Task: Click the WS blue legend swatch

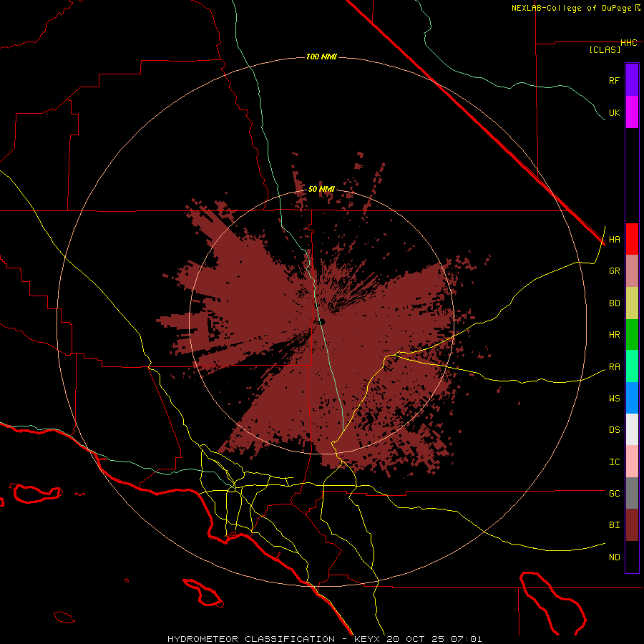Action: pos(632,398)
